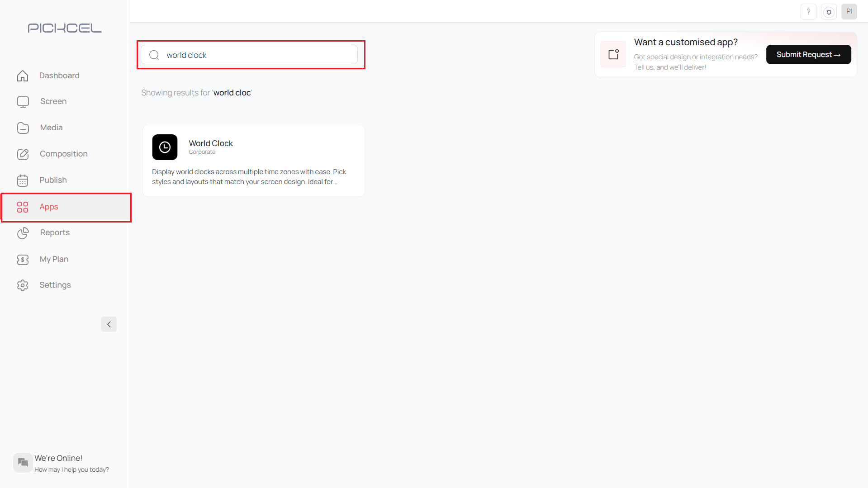Open help via the question mark icon
The image size is (868, 488).
(x=808, y=12)
